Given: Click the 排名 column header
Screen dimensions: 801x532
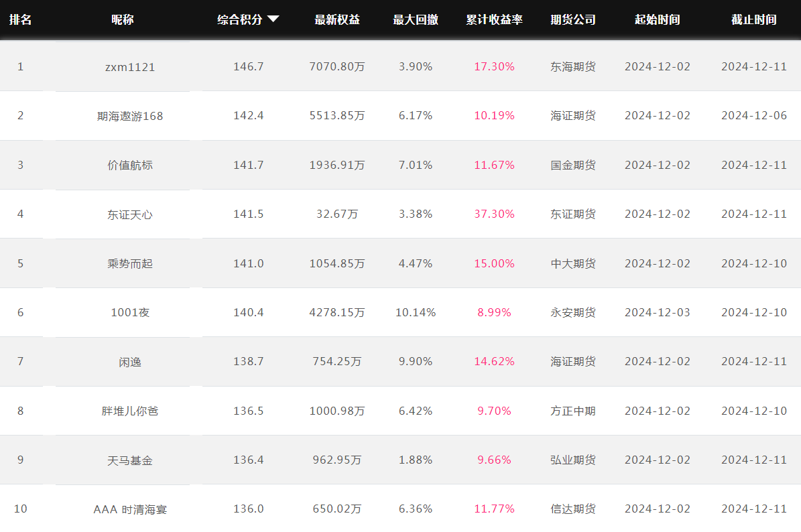Looking at the screenshot, I should point(20,19).
